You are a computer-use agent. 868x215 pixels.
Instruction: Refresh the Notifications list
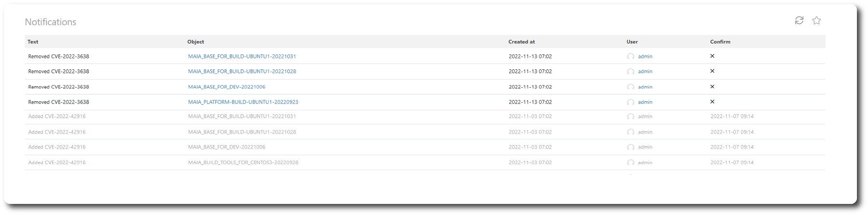tap(799, 20)
